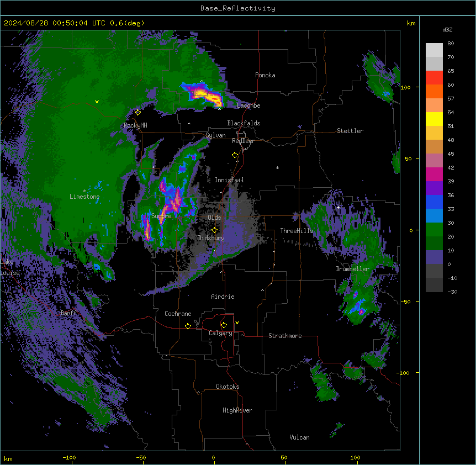Click the storm cell south of Drumheller
This screenshot has width=476, height=465.
[358, 307]
